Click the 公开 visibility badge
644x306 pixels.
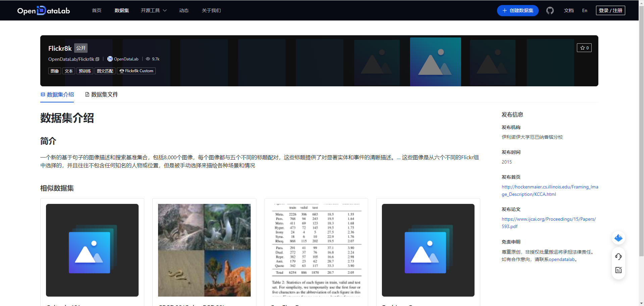(81, 48)
